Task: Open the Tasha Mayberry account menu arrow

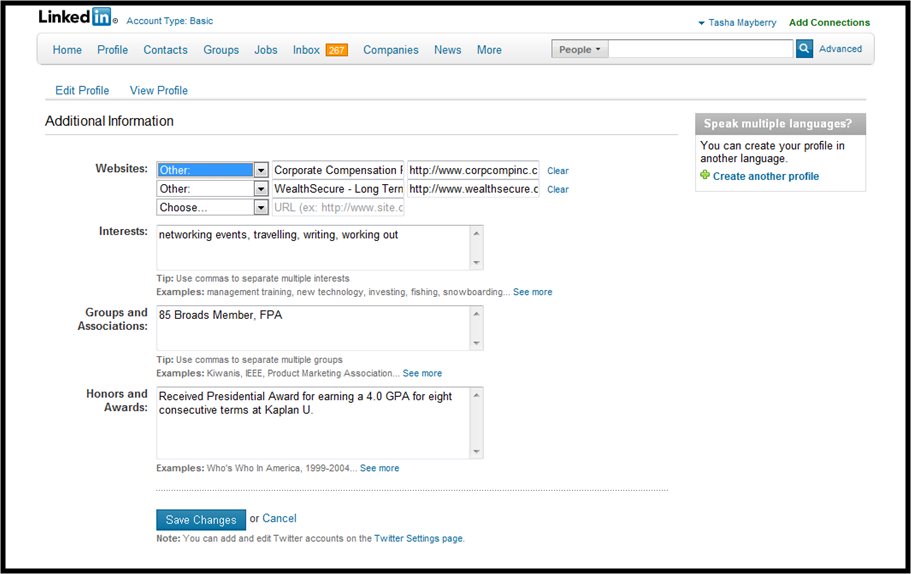Action: click(701, 23)
